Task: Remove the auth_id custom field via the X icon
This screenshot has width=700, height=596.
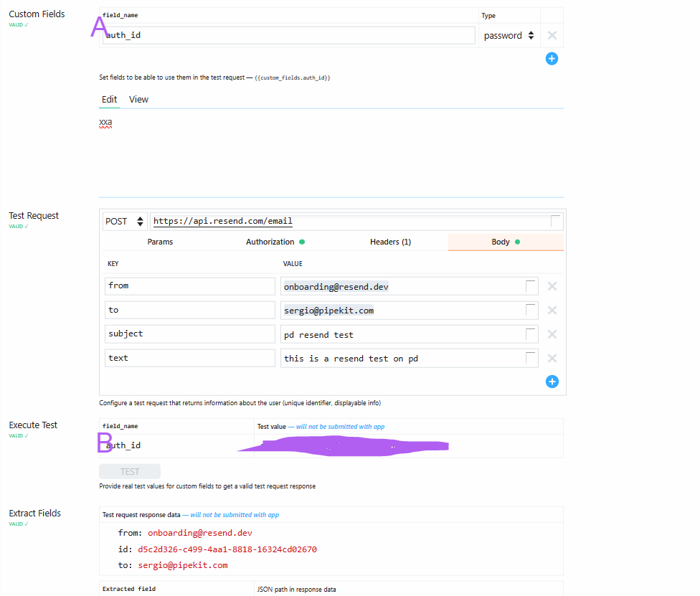Action: [x=552, y=34]
